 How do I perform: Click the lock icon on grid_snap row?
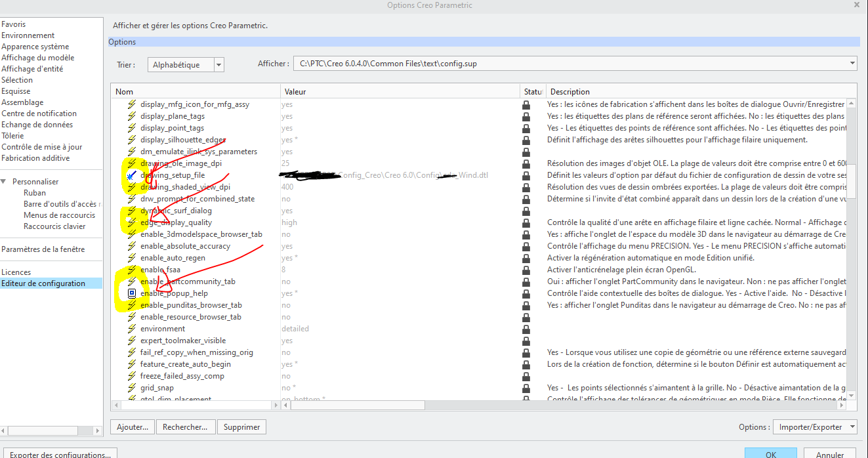point(526,387)
